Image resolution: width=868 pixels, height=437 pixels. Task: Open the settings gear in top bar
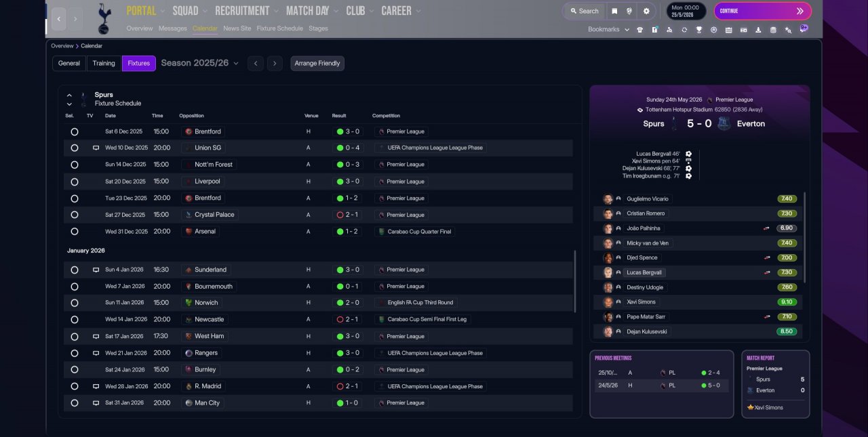646,11
